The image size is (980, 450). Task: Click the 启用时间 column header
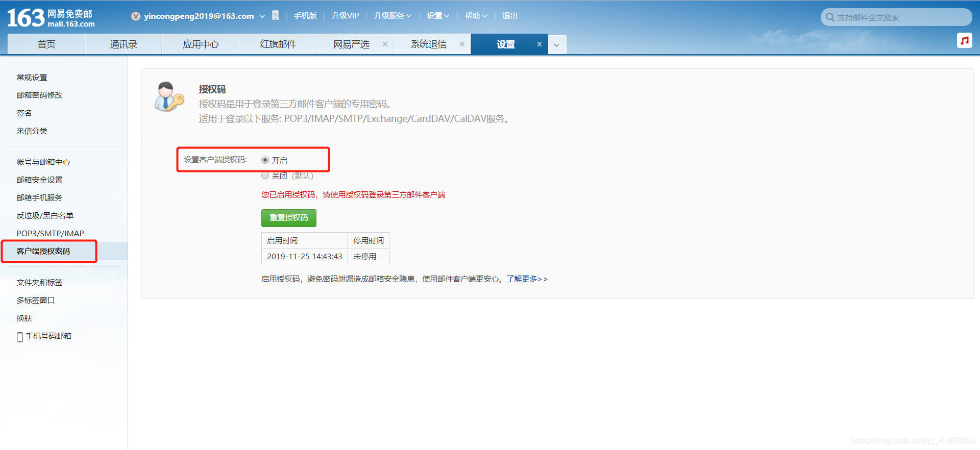(305, 241)
